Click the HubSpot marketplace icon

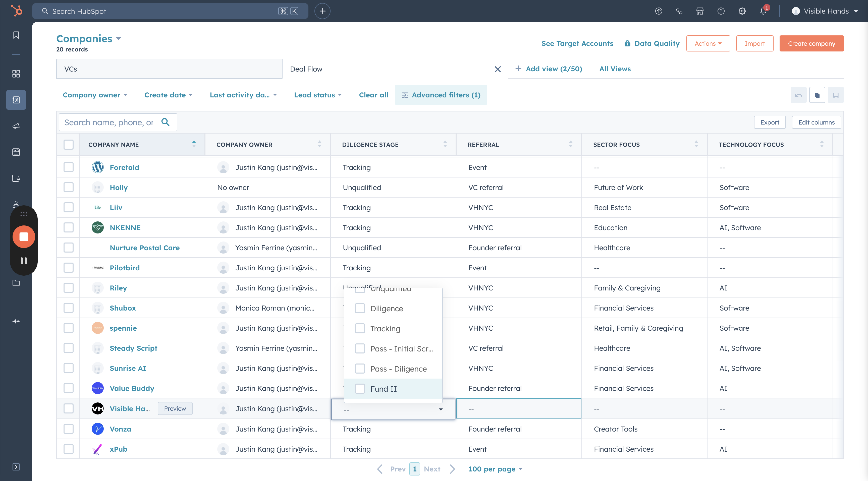point(700,11)
